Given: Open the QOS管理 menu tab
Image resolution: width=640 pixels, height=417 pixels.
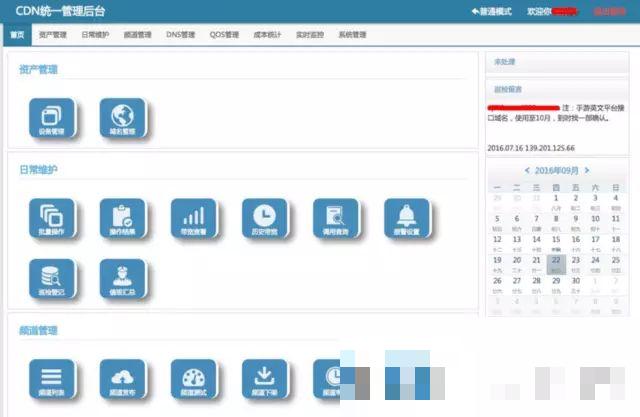Looking at the screenshot, I should (224, 35).
